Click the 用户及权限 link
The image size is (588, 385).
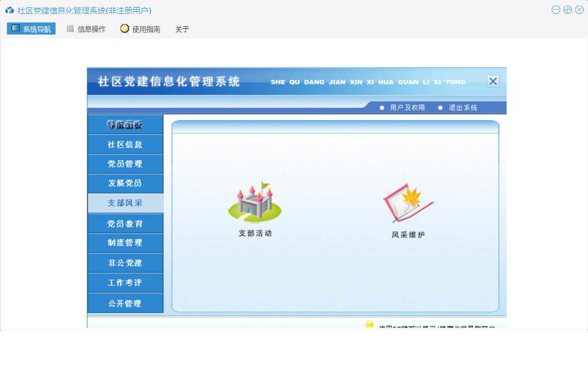[x=407, y=108]
